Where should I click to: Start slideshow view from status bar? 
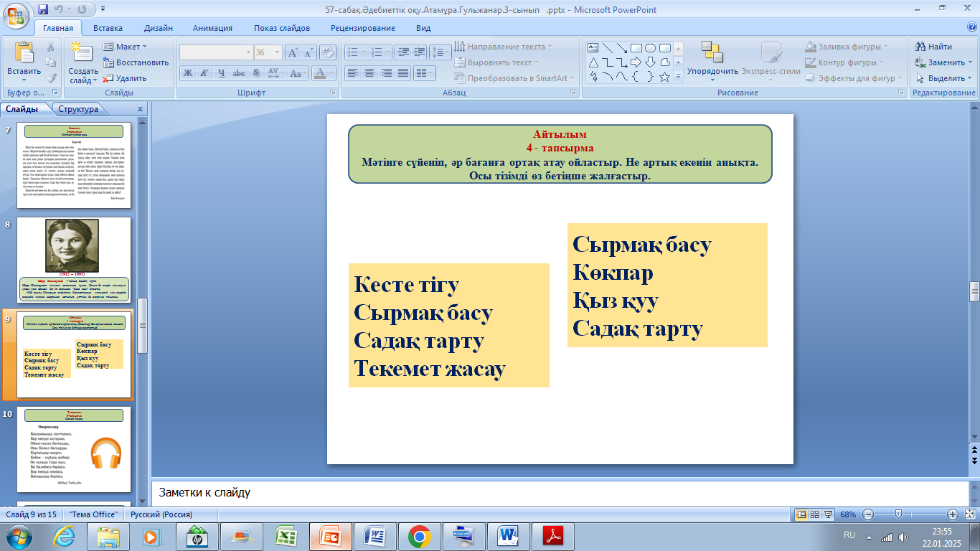coord(829,514)
